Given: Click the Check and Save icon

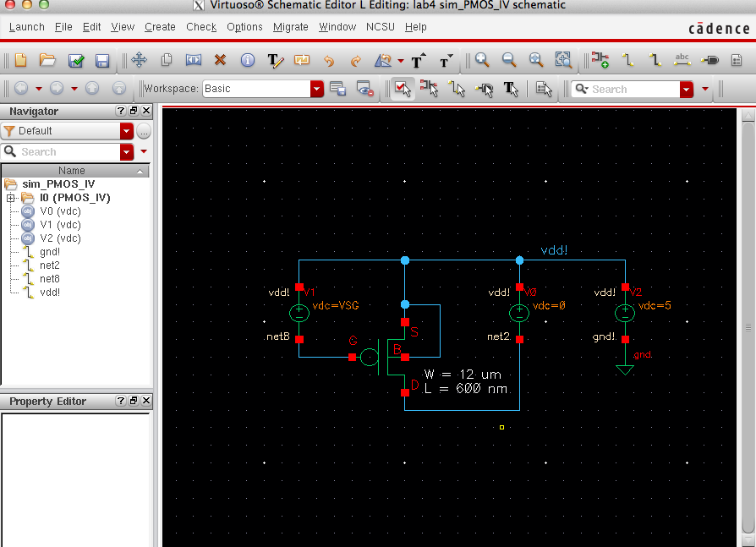Looking at the screenshot, I should coord(75,61).
